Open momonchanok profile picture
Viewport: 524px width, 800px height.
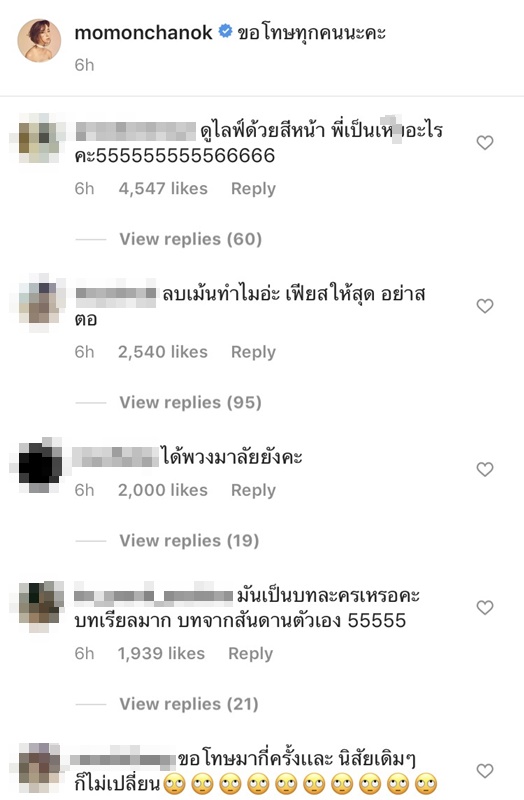(x=40, y=40)
